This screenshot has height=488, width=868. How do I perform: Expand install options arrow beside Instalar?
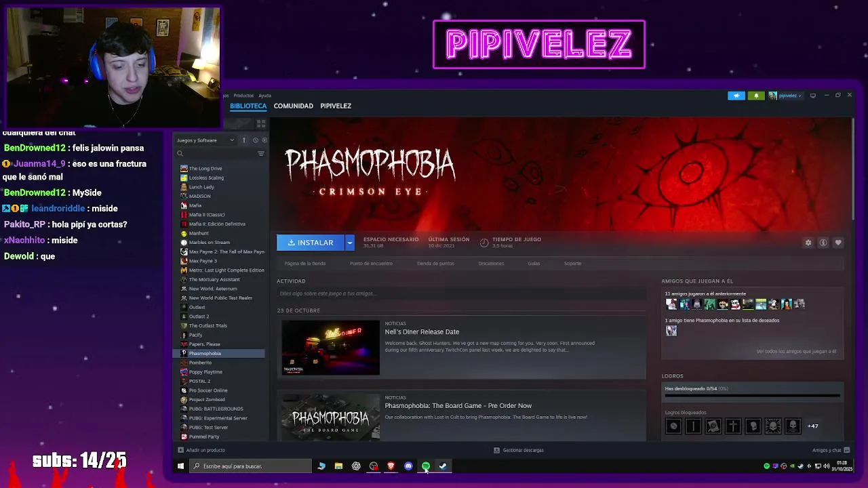[350, 243]
